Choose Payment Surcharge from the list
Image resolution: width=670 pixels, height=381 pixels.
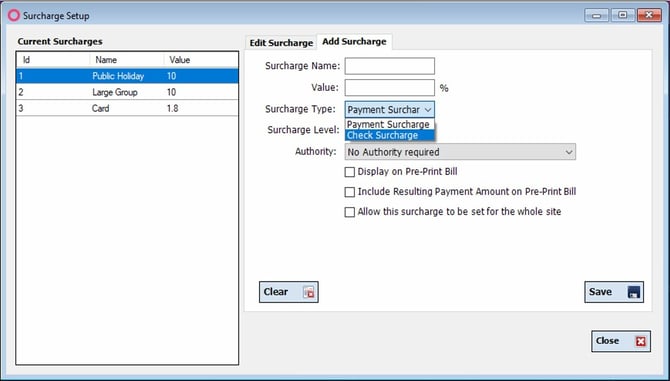[x=389, y=124]
